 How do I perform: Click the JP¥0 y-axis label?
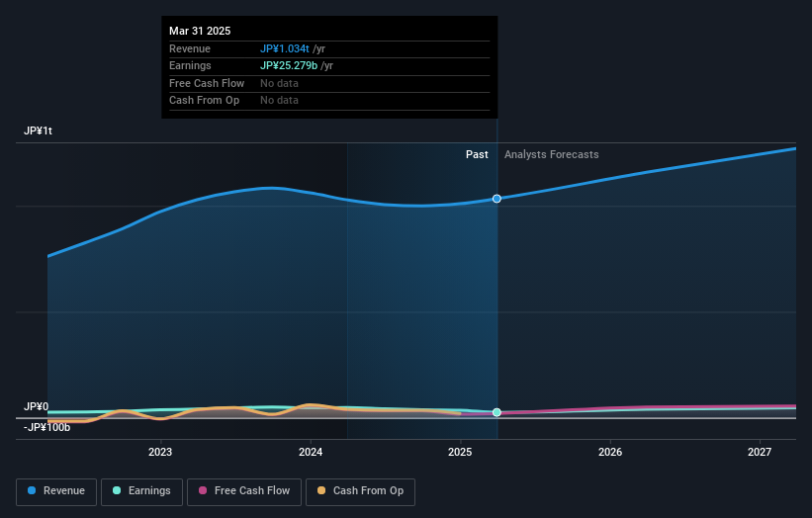point(36,406)
